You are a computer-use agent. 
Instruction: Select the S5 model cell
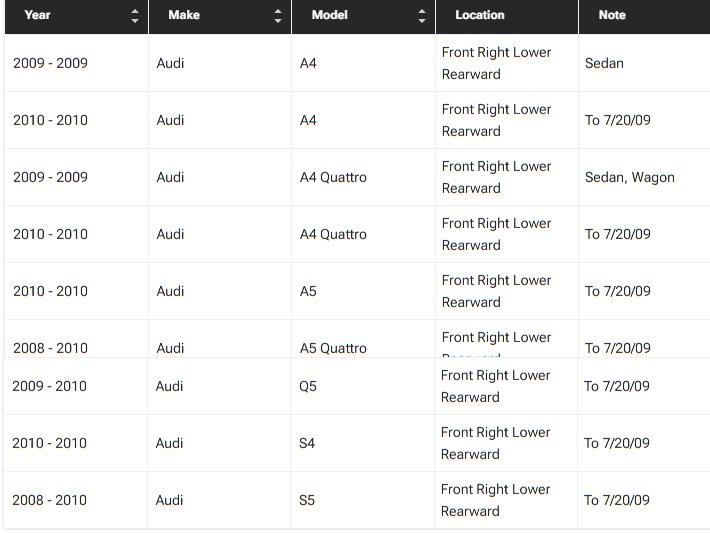click(x=307, y=500)
